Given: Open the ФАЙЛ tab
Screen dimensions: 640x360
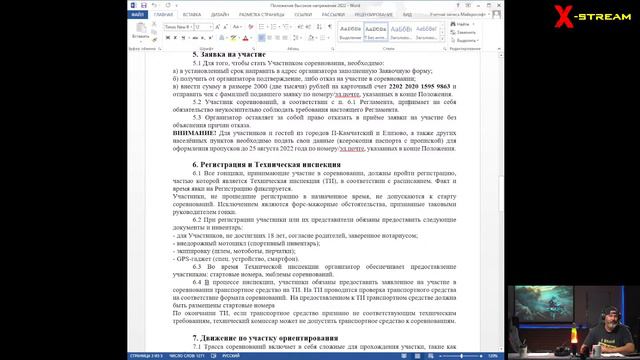Looking at the screenshot, I should (138, 14).
